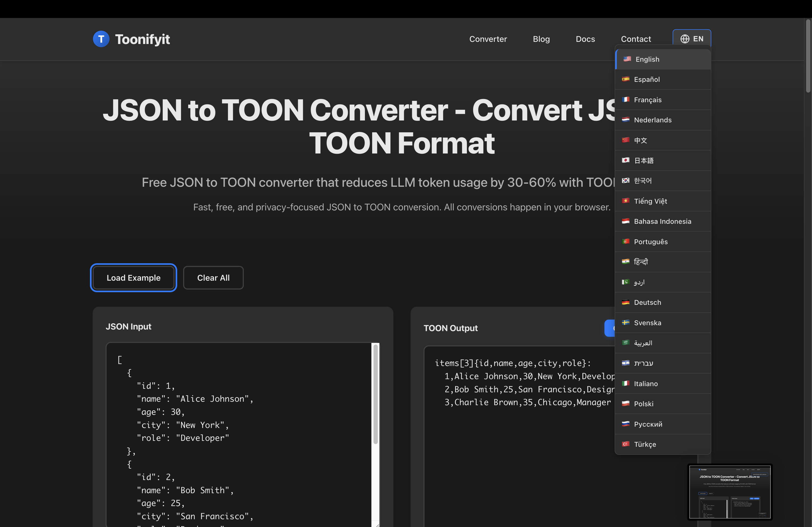
Task: Click the US flag next to English
Action: [627, 59]
